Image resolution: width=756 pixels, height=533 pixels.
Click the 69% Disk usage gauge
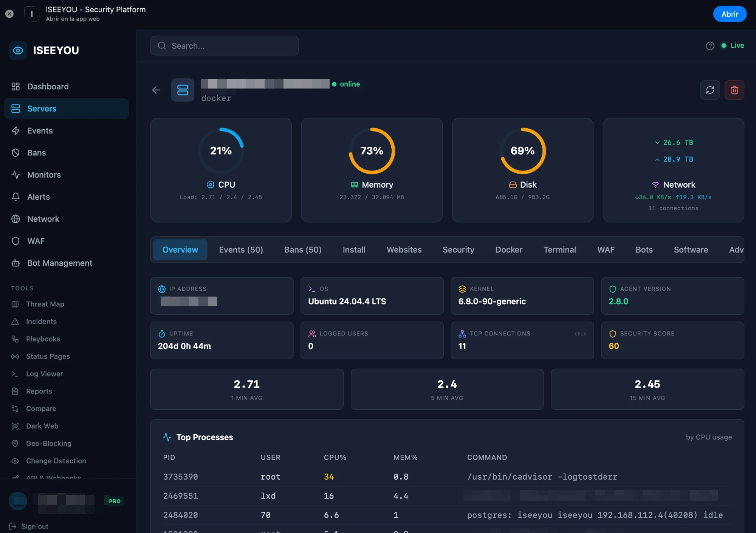pos(523,151)
